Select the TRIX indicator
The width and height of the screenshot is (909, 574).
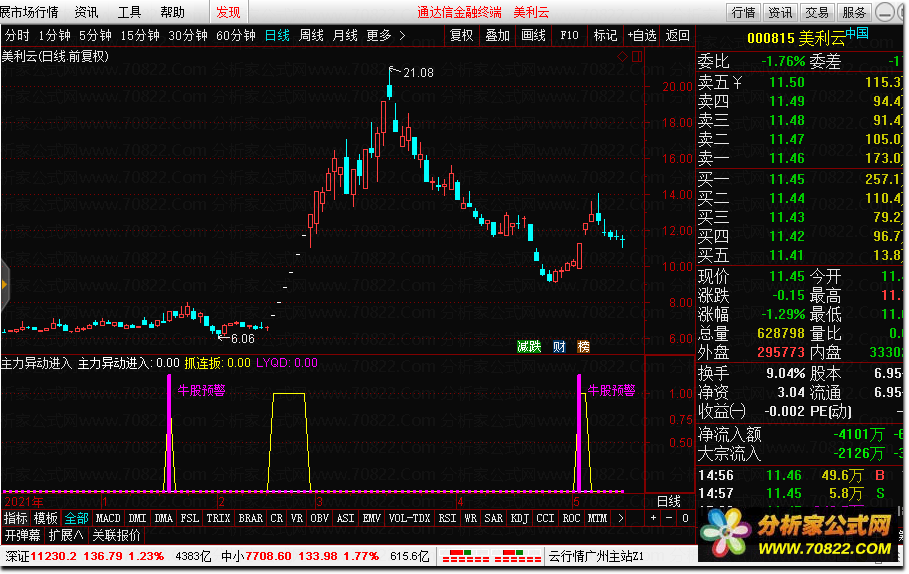click(x=219, y=518)
